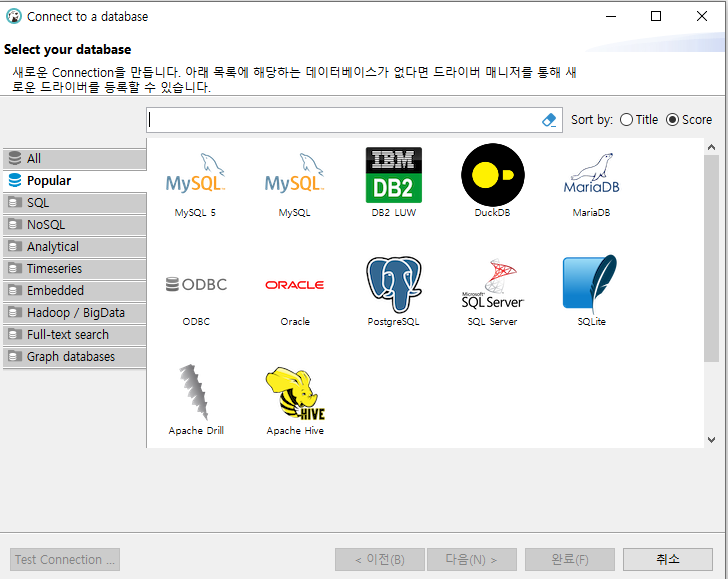Close the Connect to a database dialog
728x579 pixels.
point(702,16)
